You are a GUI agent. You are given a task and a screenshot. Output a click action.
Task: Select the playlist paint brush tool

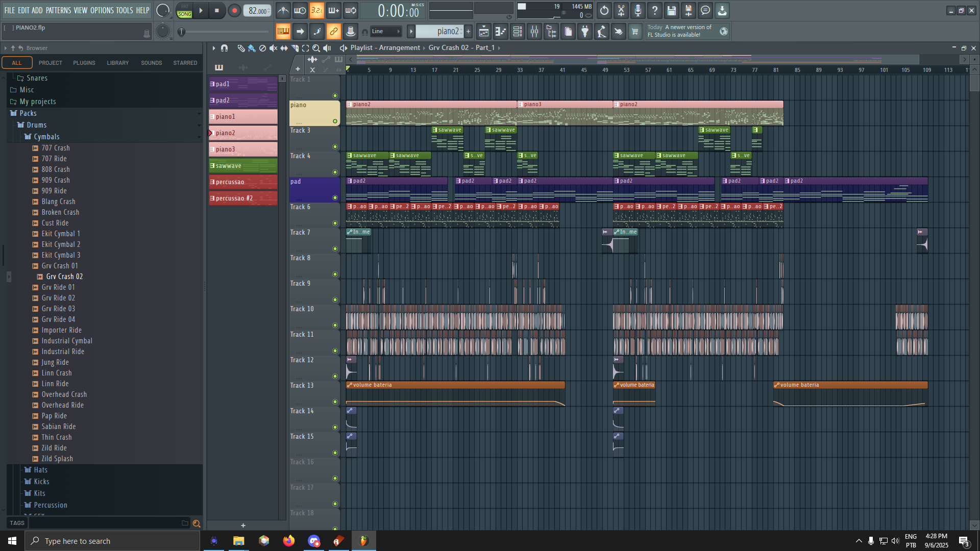coord(252,48)
